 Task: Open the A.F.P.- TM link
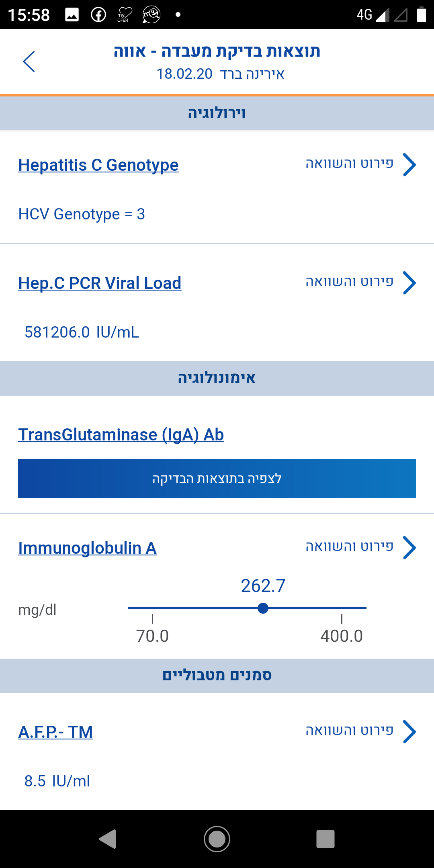pyautogui.click(x=55, y=732)
